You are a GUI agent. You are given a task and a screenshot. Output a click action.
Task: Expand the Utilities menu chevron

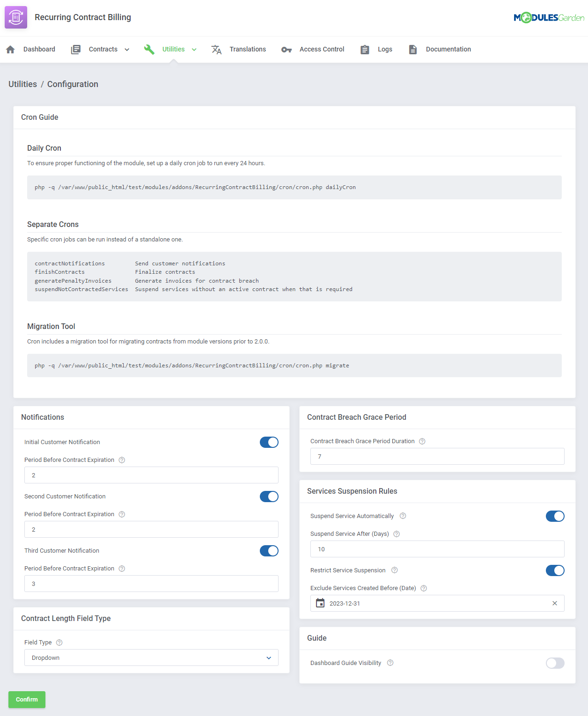pyautogui.click(x=194, y=49)
